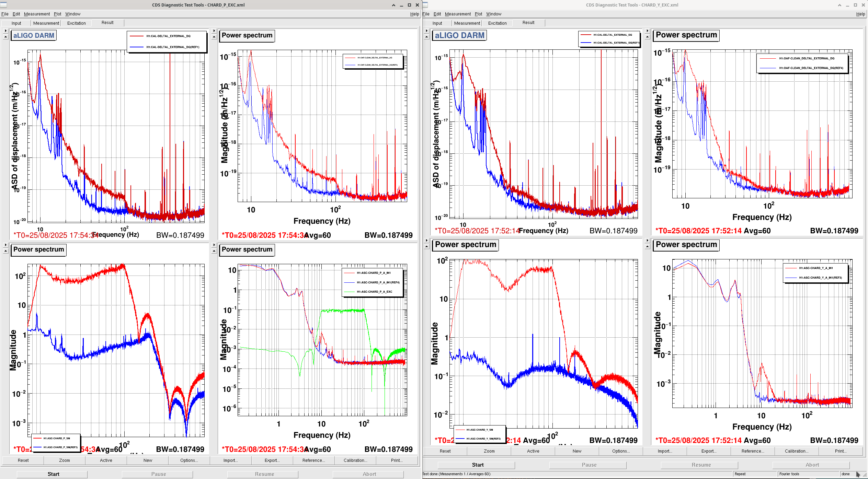Expand options with right-arrow beside CHARD_P_A_IN1 plot
Viewport: 868px width, 479px height.
click(x=214, y=245)
